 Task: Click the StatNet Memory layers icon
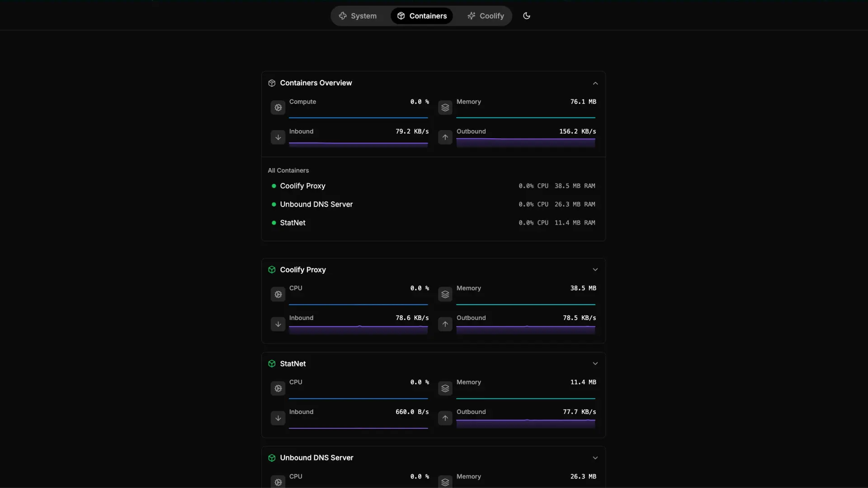445,389
